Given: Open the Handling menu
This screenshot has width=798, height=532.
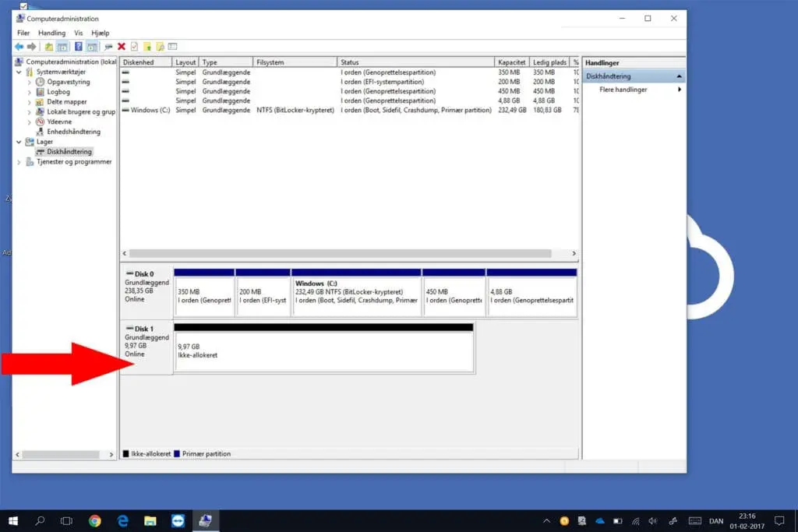Looking at the screenshot, I should tap(52, 33).
